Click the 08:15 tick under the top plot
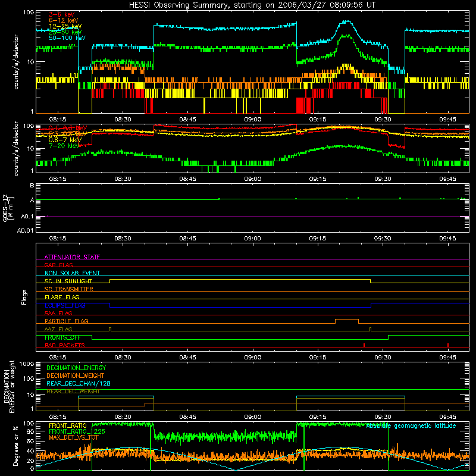Image resolution: width=476 pixels, height=476 pixels. (58, 120)
